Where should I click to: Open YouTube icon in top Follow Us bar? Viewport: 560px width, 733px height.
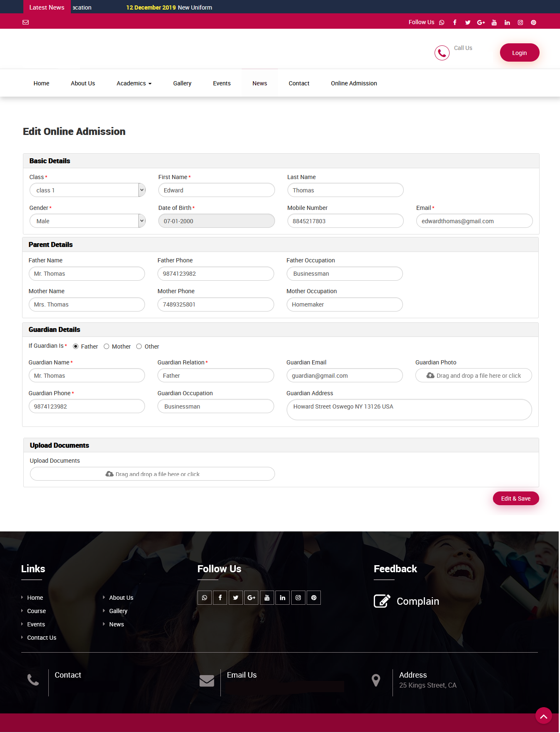tap(494, 22)
